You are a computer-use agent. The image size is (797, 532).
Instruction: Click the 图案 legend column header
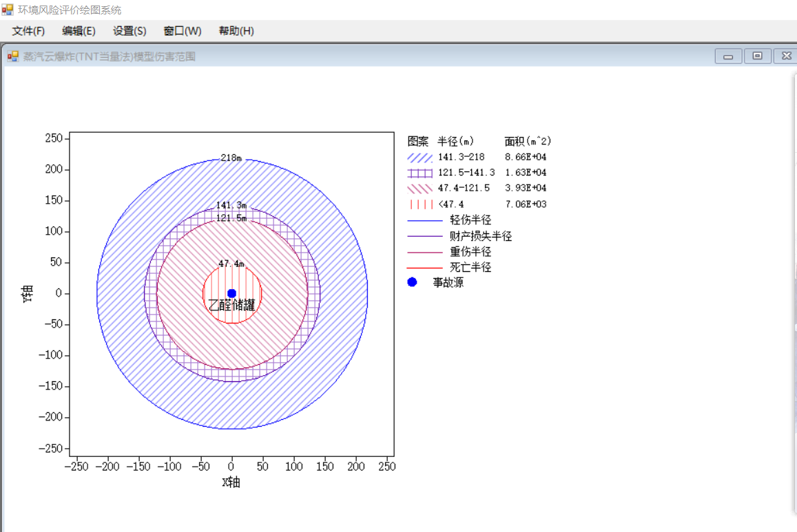tap(418, 141)
